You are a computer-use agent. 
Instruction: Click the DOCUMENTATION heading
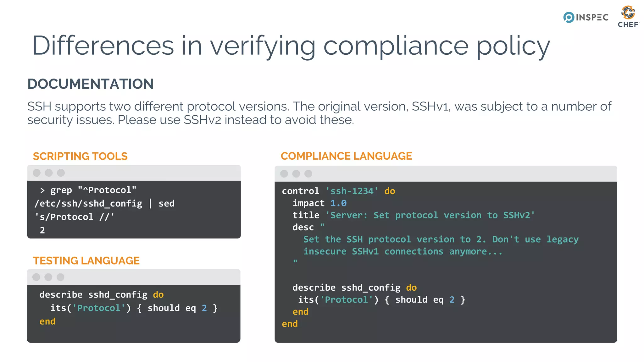click(91, 84)
